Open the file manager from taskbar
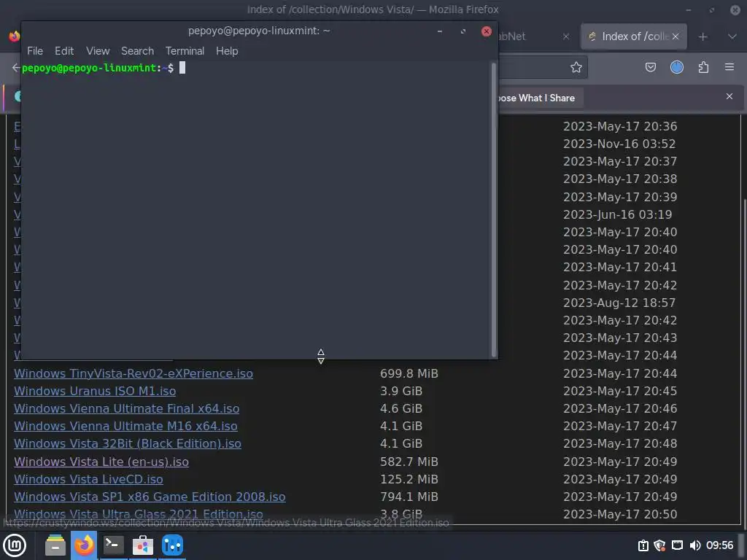 point(55,545)
